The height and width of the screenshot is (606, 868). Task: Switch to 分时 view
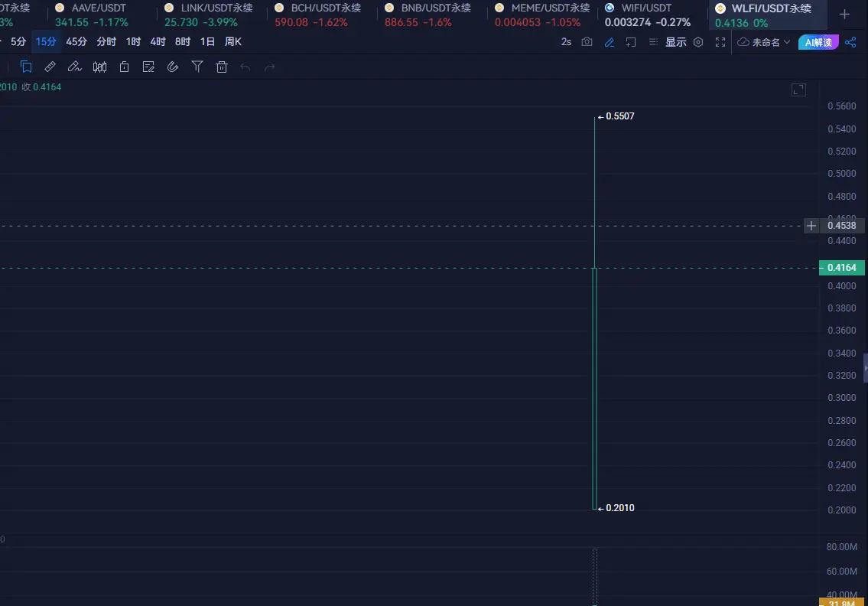coord(106,41)
